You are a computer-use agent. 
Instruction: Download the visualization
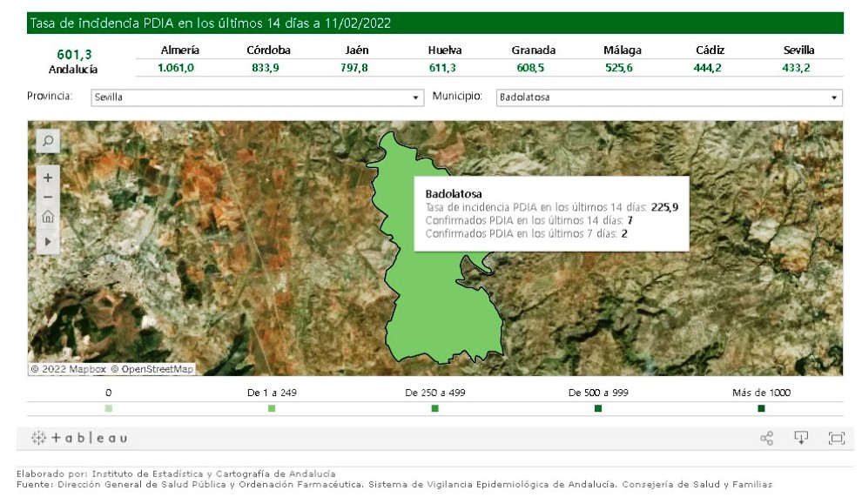pyautogui.click(x=801, y=438)
